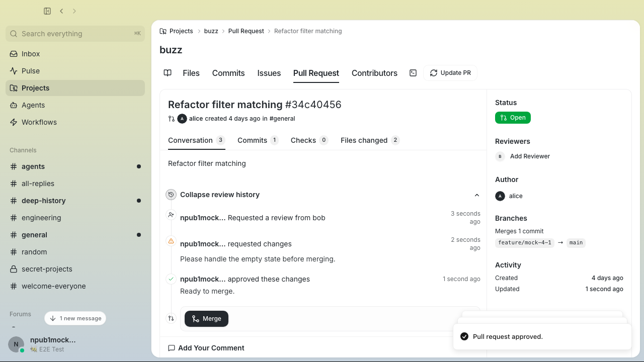Click the Search everything field
644x362 pixels.
[75, 34]
